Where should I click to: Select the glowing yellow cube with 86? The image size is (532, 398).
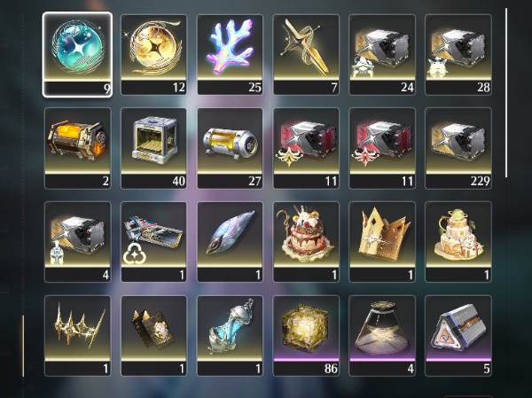pyautogui.click(x=306, y=336)
